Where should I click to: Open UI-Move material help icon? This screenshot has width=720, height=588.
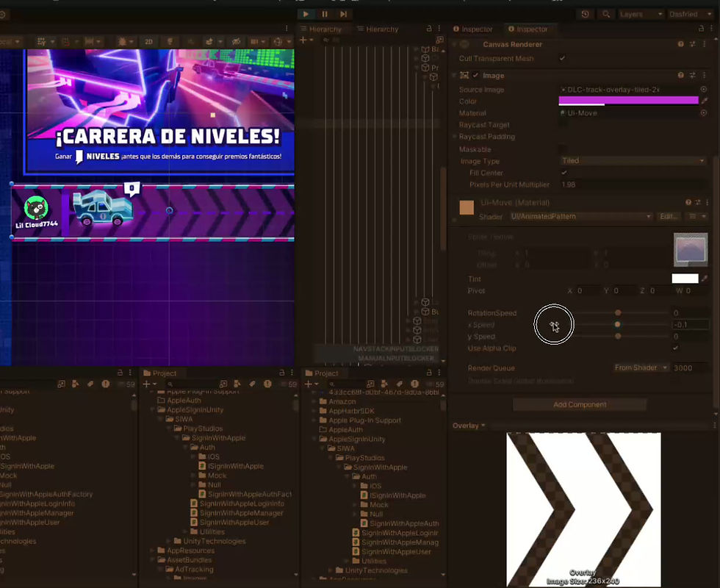[x=688, y=202]
